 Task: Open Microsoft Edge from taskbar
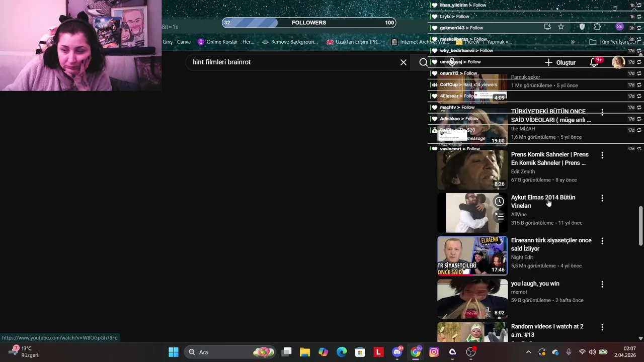(x=342, y=352)
